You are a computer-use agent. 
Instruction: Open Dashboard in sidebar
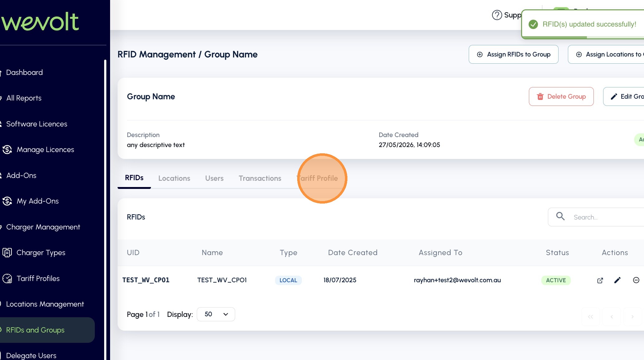click(x=24, y=72)
